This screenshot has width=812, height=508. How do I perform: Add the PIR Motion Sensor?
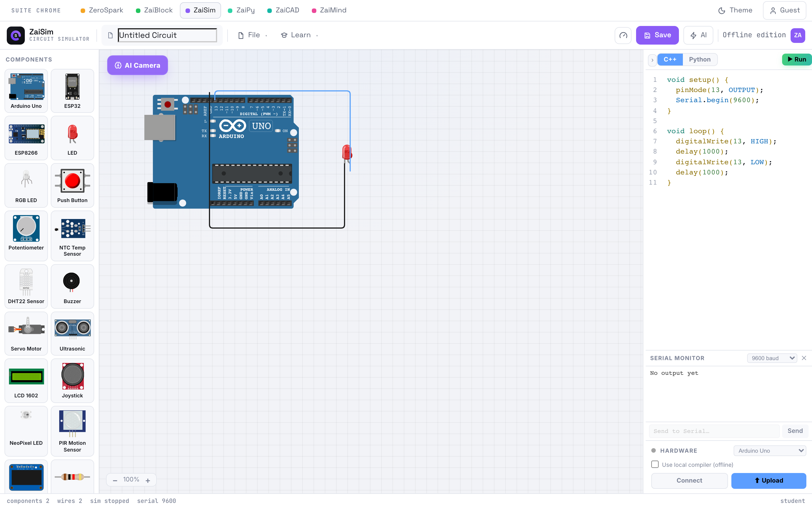[72, 431]
